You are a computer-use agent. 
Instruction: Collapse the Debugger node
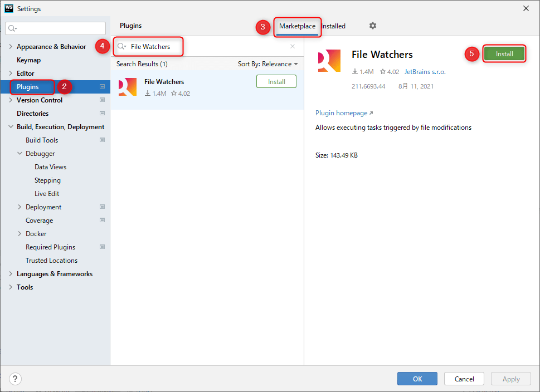click(x=20, y=154)
